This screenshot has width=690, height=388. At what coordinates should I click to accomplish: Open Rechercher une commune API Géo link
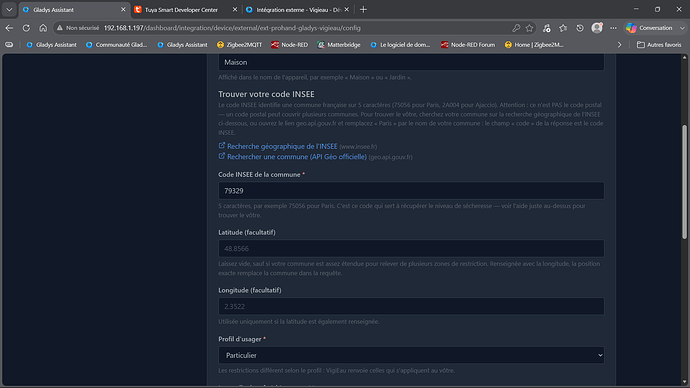[297, 157]
